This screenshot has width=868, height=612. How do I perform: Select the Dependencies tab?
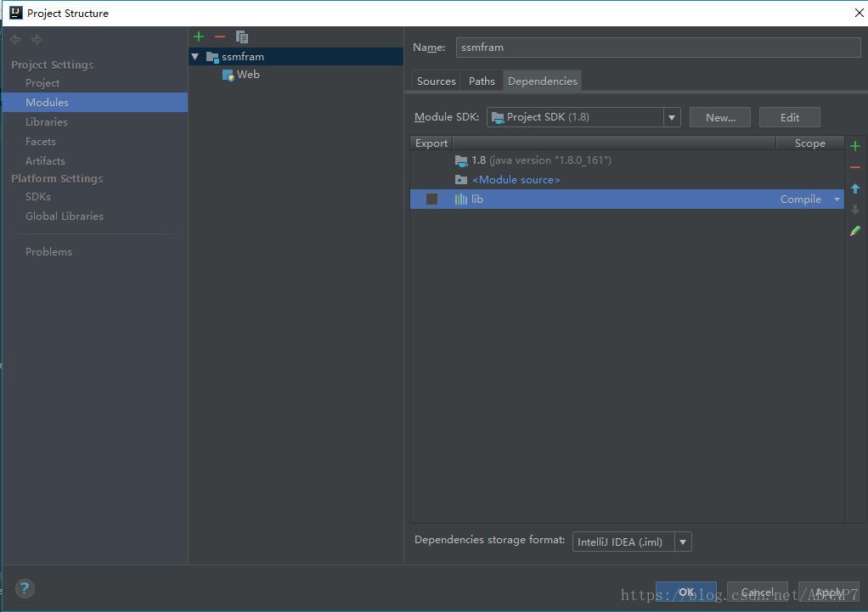(542, 81)
